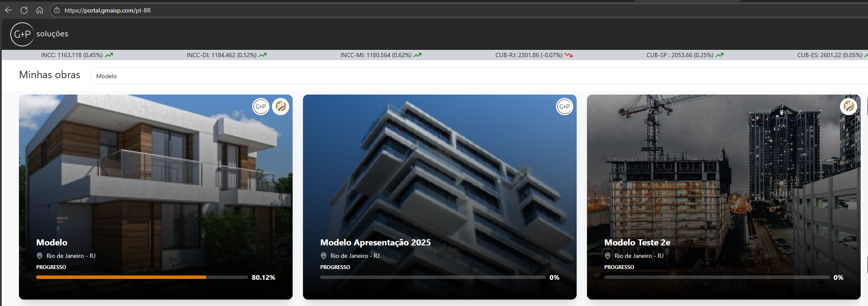Click orange badge icon on Modelo card
This screenshot has height=306, width=868.
(x=281, y=107)
